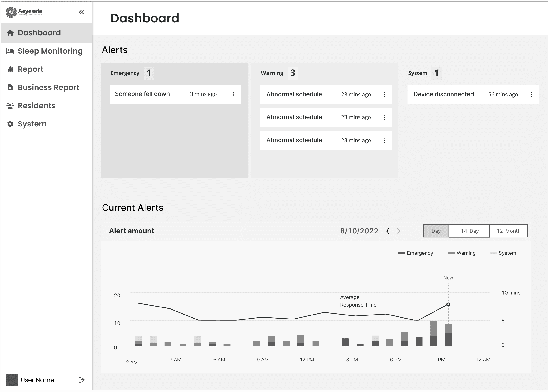
Task: Click the System gear icon
Action: point(10,124)
